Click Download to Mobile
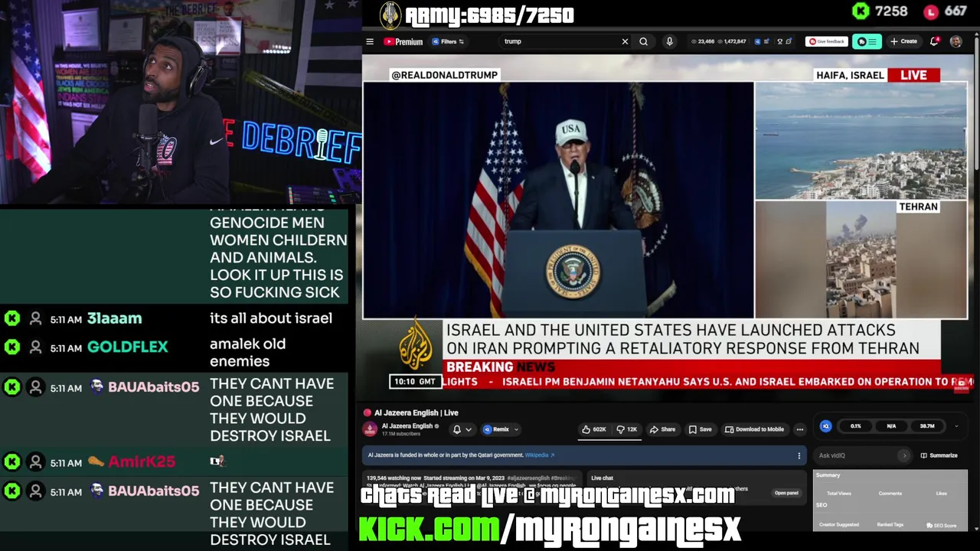 754,429
